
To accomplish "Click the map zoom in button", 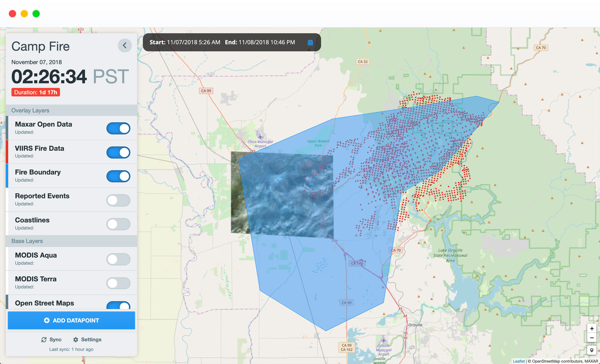I will pos(592,328).
